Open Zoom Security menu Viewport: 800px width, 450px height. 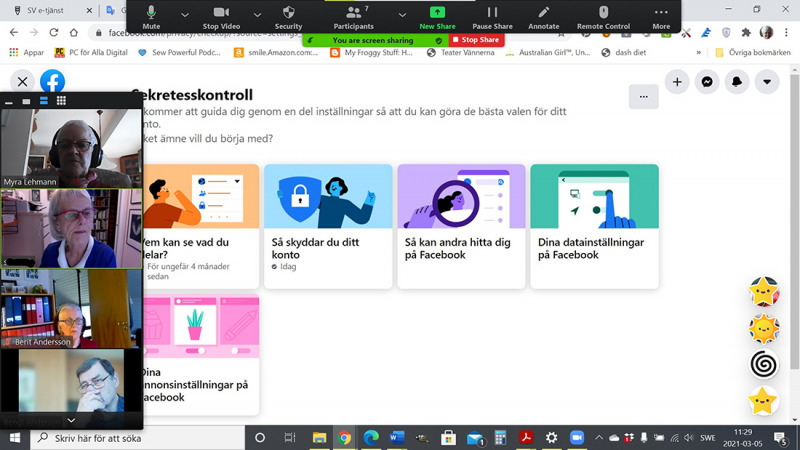tap(288, 17)
